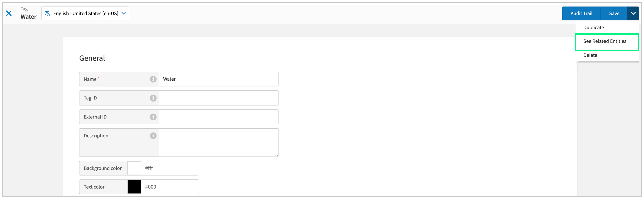Image resolution: width=644 pixels, height=199 pixels.
Task: Select See Related Entities
Action: click(x=605, y=41)
